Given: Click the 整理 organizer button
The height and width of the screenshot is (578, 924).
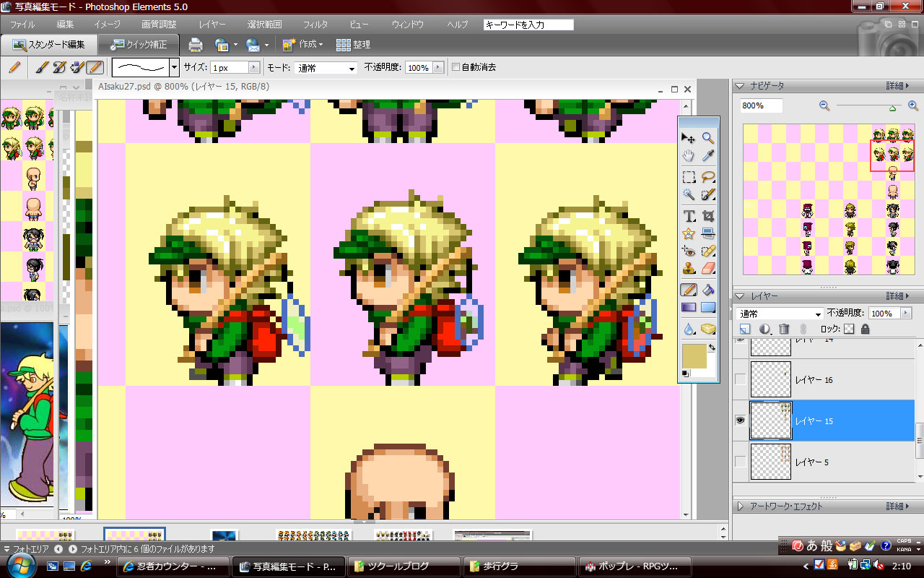Looking at the screenshot, I should [x=353, y=45].
